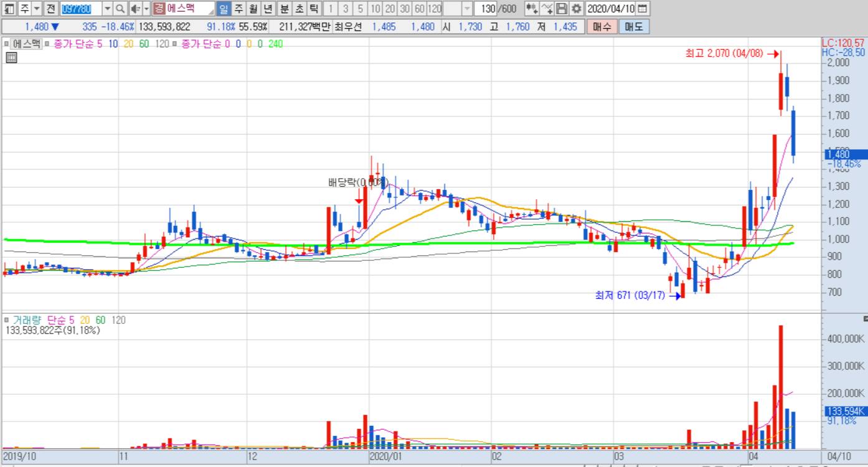Click the 전 button

(50, 9)
